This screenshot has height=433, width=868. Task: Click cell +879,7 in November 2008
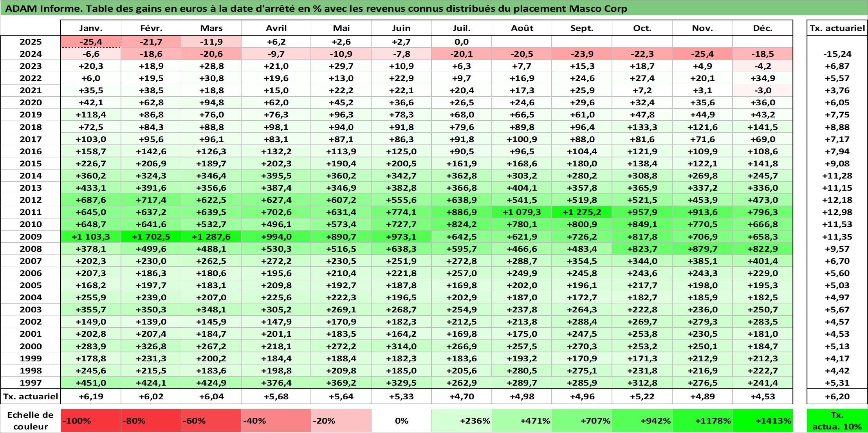(x=702, y=249)
